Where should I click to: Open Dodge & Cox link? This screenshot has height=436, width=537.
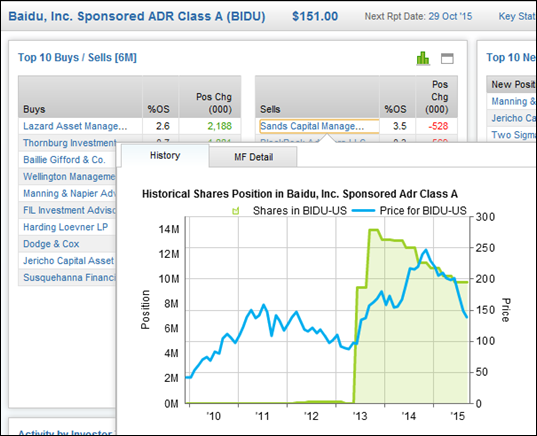click(51, 244)
